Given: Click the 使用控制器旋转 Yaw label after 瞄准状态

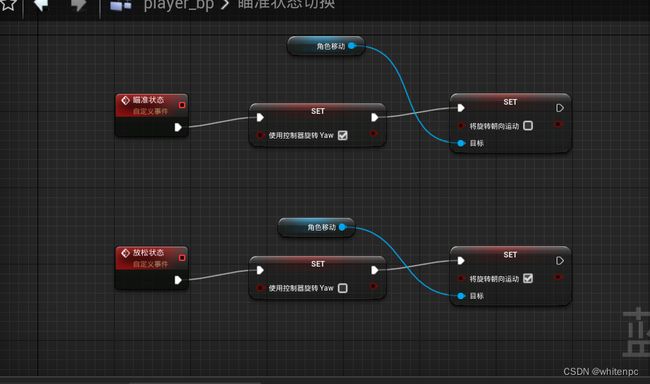Looking at the screenshot, I should (301, 135).
